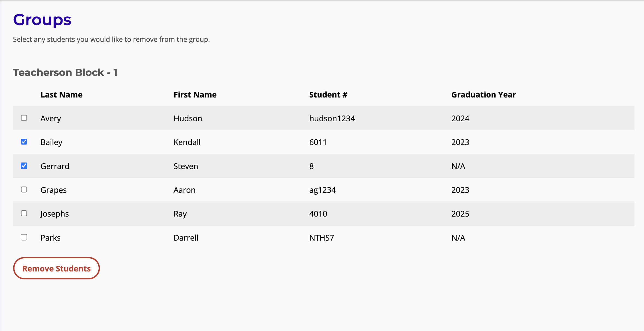Click the Teacherson Block - 1 title
Image resolution: width=644 pixels, height=331 pixels.
pyautogui.click(x=65, y=72)
